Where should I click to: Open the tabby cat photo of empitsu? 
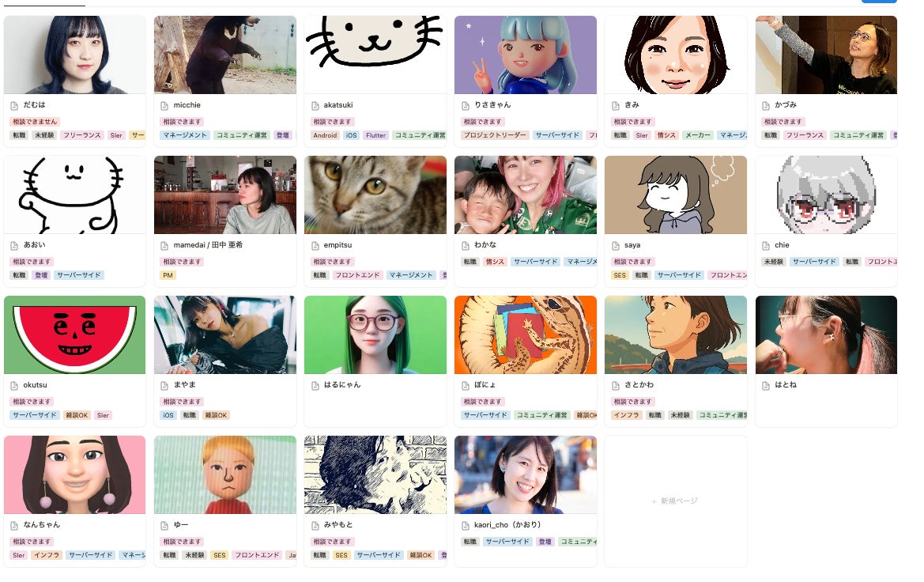(x=375, y=195)
